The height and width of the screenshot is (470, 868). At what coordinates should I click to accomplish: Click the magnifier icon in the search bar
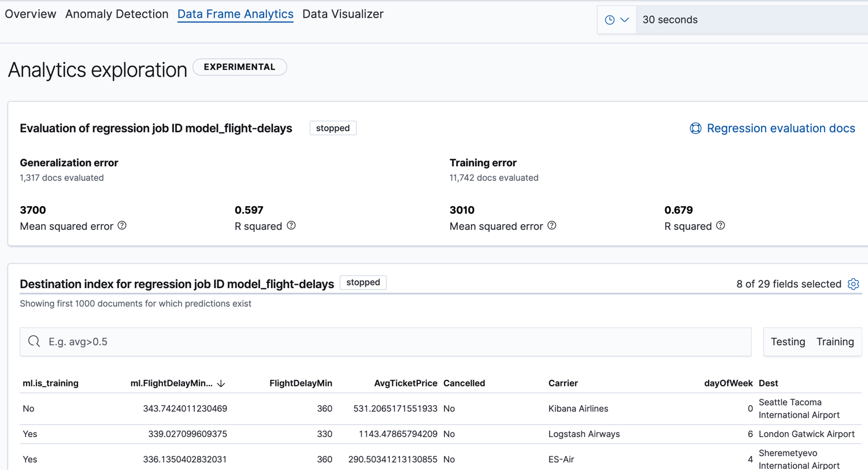(34, 341)
